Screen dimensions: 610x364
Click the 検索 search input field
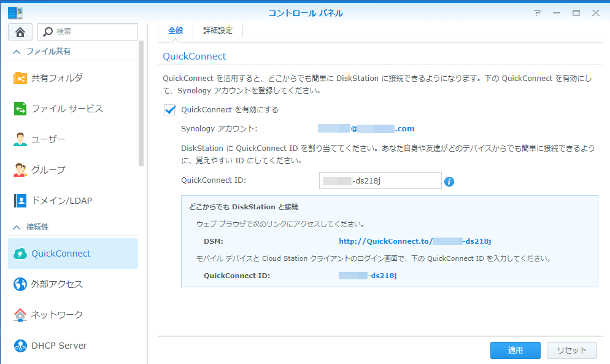click(x=88, y=31)
